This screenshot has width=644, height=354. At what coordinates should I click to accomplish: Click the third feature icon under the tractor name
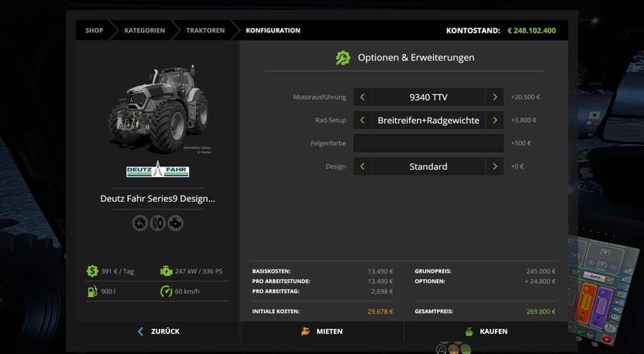(175, 223)
